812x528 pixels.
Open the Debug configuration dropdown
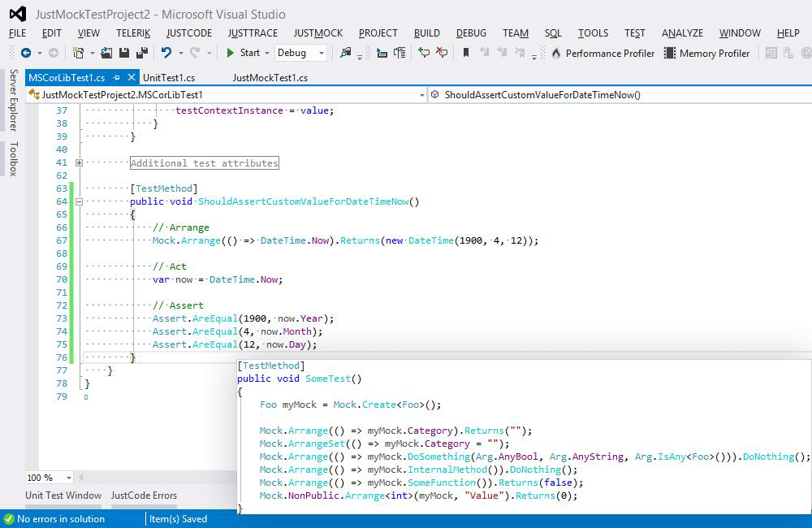pyautogui.click(x=300, y=52)
